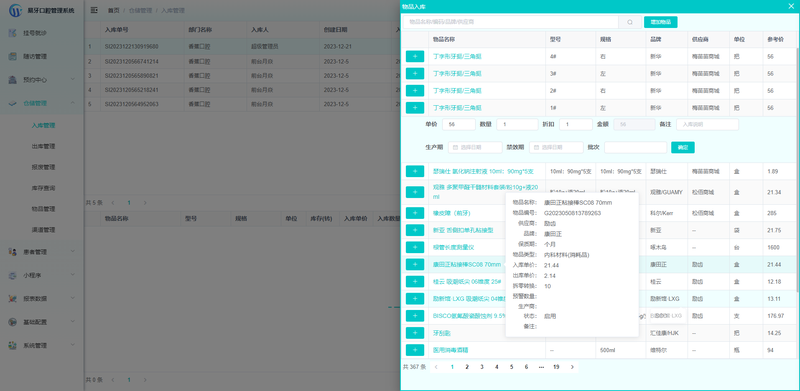Expand the 预约中心 menu chevron
Screen dimensions: 800x391
point(72,80)
